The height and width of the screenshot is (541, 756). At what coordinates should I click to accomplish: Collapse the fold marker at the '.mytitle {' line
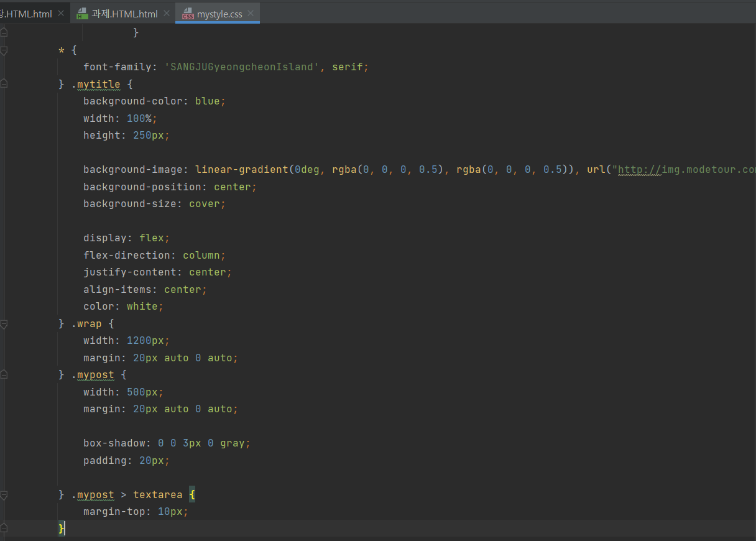point(4,84)
